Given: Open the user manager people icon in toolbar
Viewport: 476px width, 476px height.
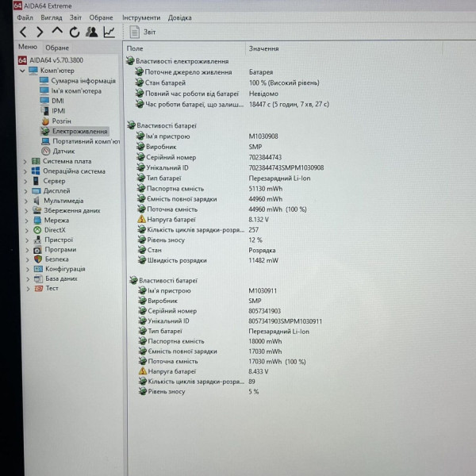Looking at the screenshot, I should coord(92,32).
